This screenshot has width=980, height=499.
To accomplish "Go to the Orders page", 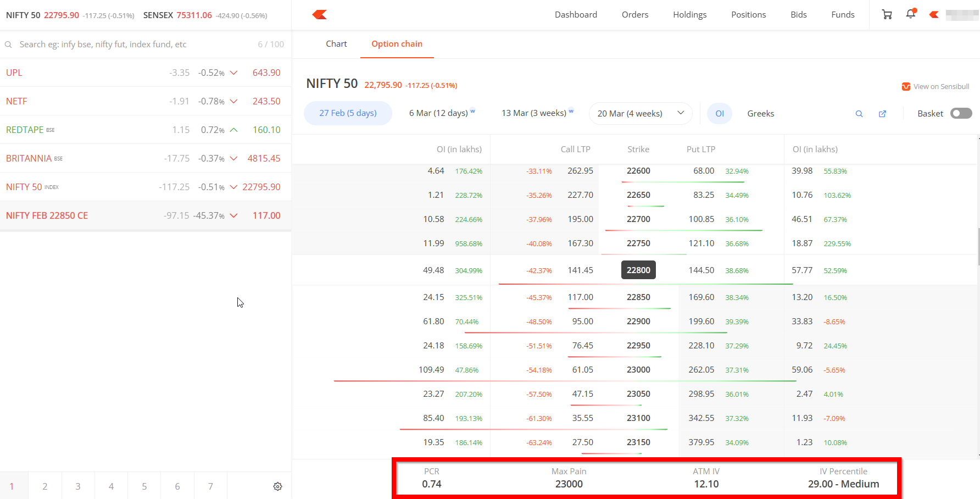I will click(635, 15).
